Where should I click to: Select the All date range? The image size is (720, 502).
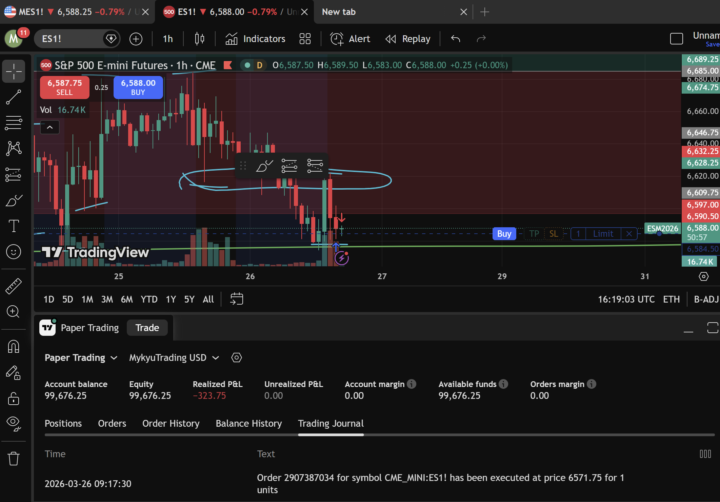tap(208, 299)
